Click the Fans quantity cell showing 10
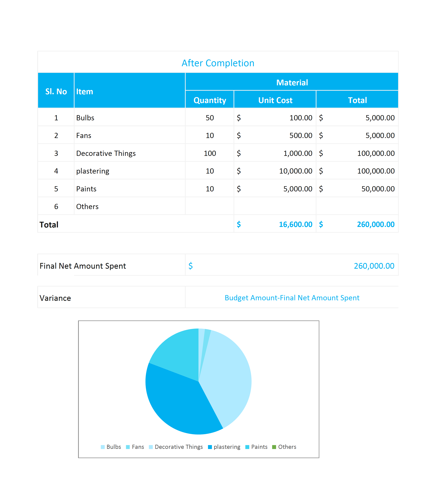The image size is (436, 504). tap(210, 136)
